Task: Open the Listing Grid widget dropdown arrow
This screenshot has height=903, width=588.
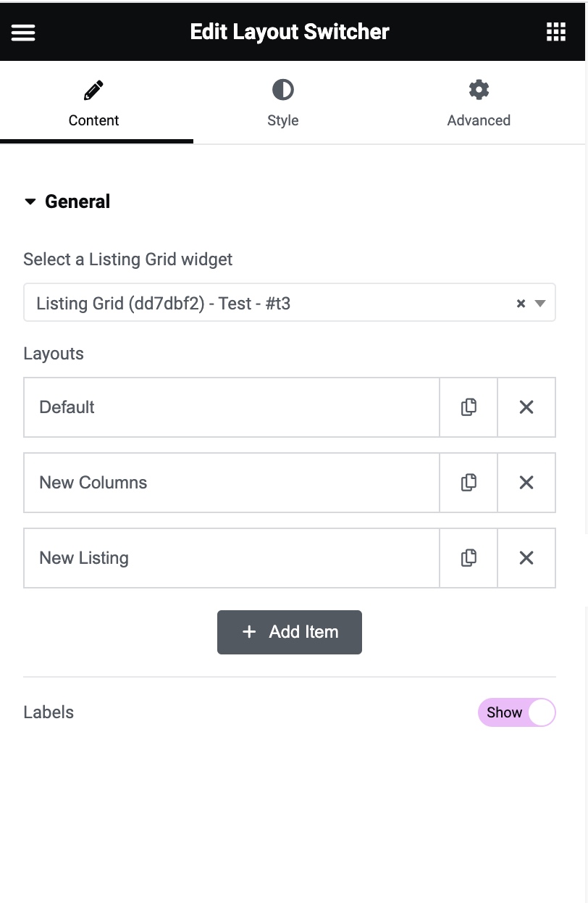Action: coord(539,304)
